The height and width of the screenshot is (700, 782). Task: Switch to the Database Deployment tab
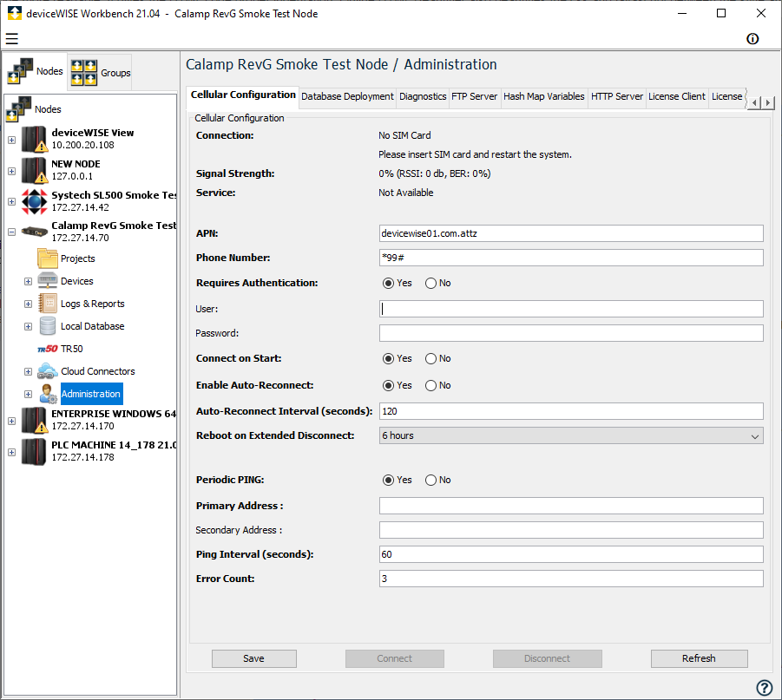tap(347, 97)
